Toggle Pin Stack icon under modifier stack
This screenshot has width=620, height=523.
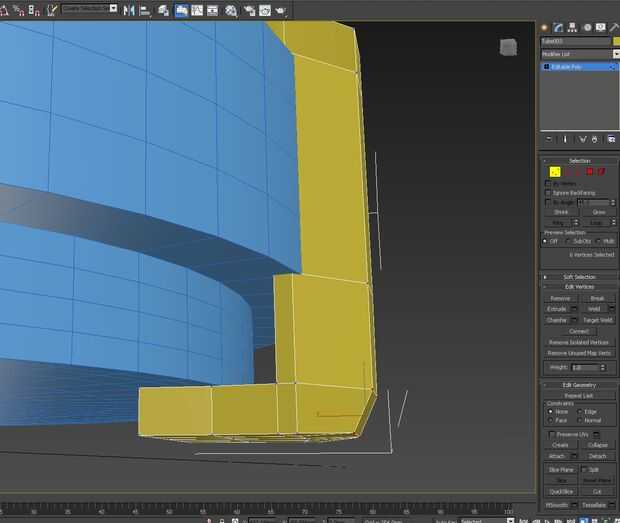tap(549, 139)
